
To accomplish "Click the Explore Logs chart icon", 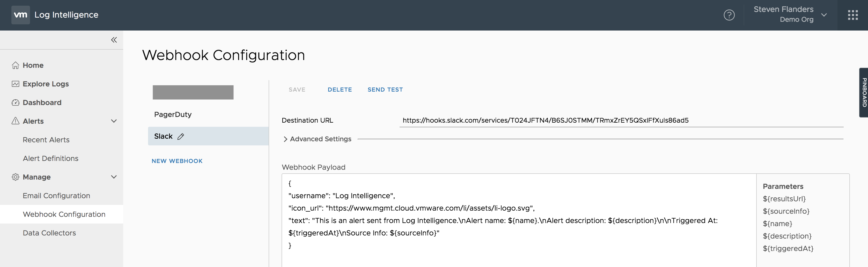I will [x=16, y=84].
